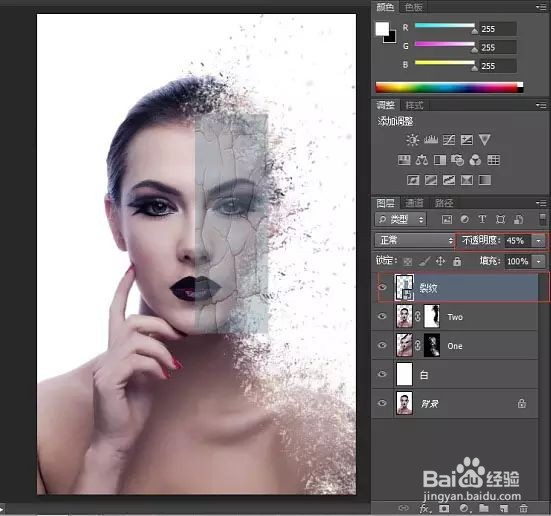This screenshot has height=516, width=551.
Task: Click the padlock icon on 背景 layer
Action: pos(521,403)
